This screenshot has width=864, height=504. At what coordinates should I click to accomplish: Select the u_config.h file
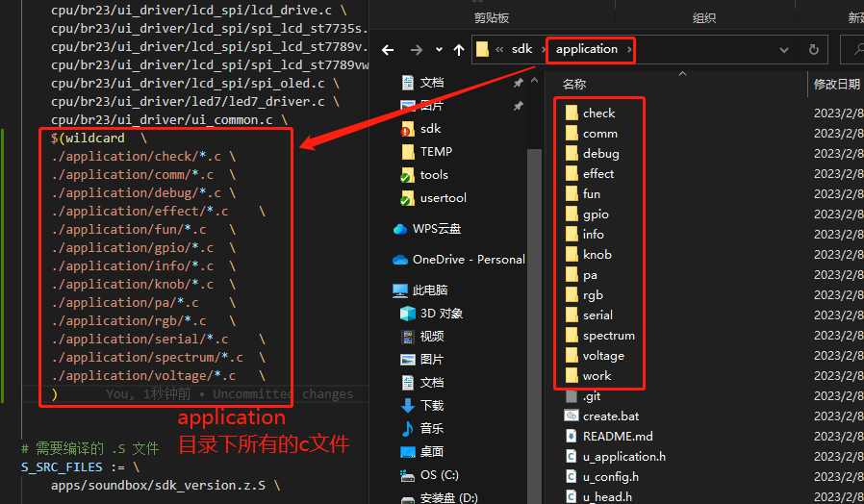point(602,477)
